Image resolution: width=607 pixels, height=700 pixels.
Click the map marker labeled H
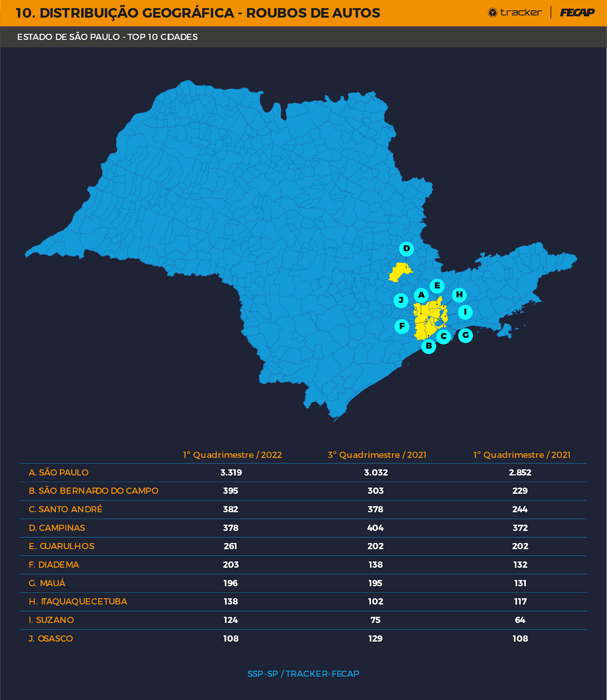(459, 295)
